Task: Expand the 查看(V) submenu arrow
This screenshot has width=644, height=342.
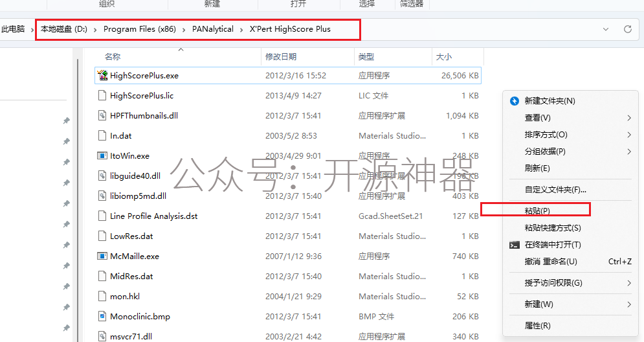Action: pyautogui.click(x=629, y=118)
